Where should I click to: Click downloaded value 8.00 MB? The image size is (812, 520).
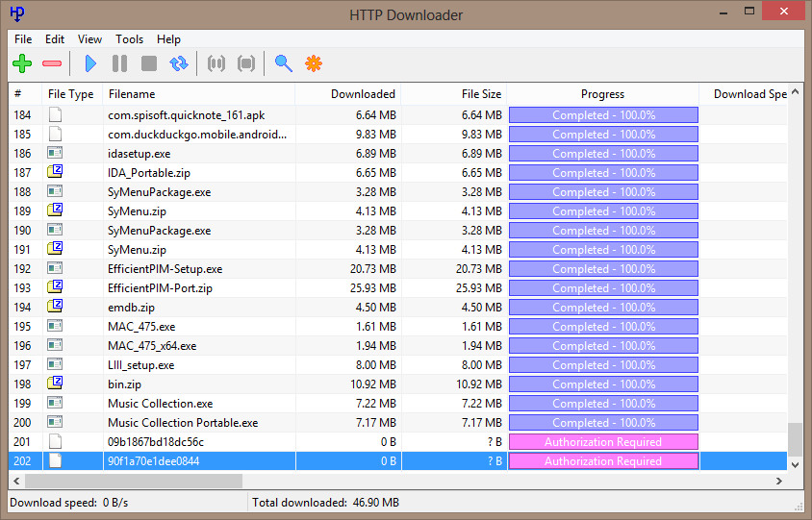pos(376,365)
